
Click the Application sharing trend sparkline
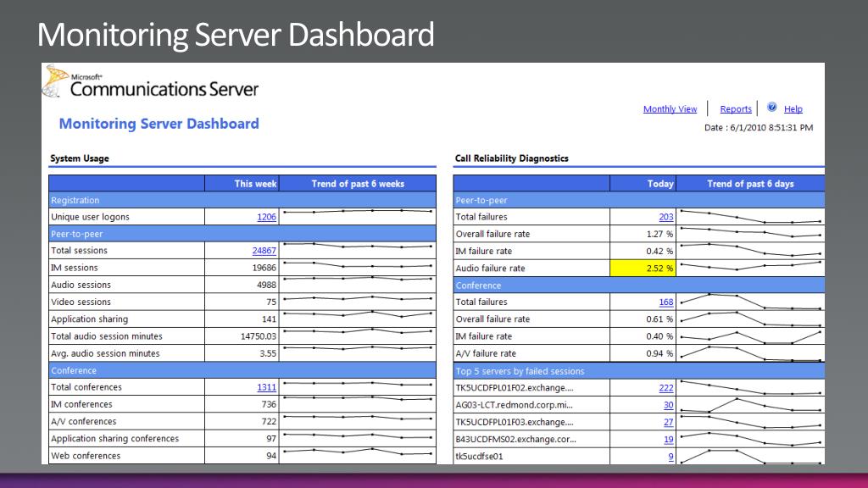click(x=358, y=314)
